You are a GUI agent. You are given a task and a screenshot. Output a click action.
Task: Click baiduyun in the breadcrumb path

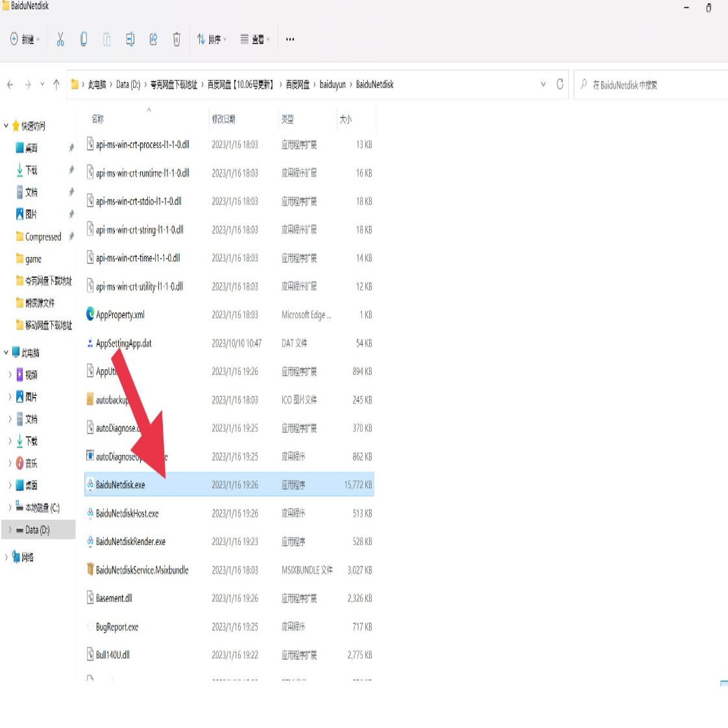332,84
